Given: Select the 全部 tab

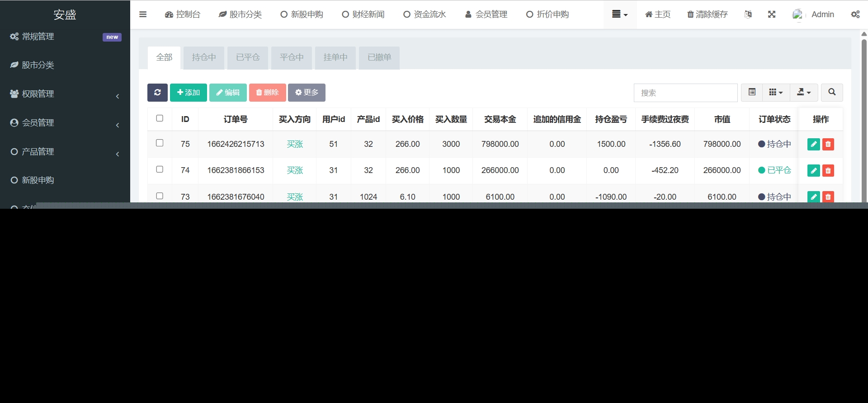Looking at the screenshot, I should [164, 57].
